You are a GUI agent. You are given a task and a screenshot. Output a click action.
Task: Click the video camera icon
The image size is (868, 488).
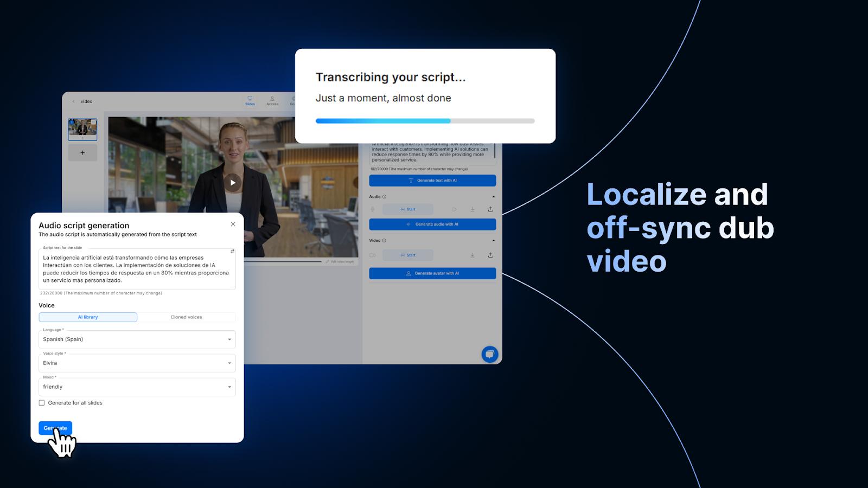point(373,255)
